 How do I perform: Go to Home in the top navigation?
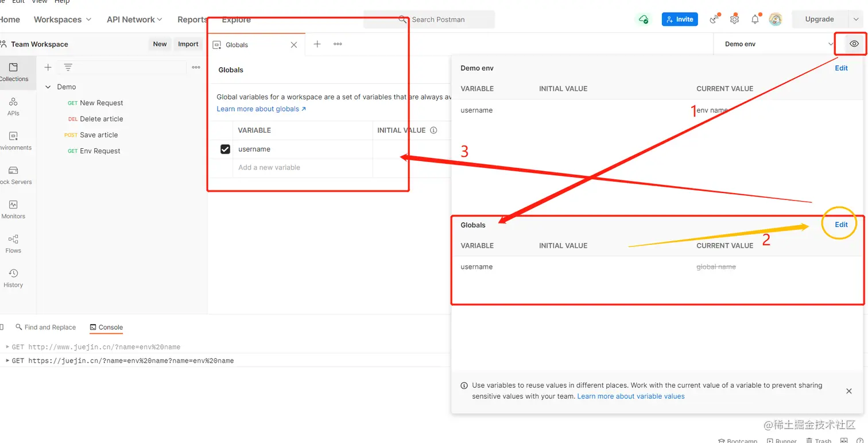pyautogui.click(x=10, y=20)
